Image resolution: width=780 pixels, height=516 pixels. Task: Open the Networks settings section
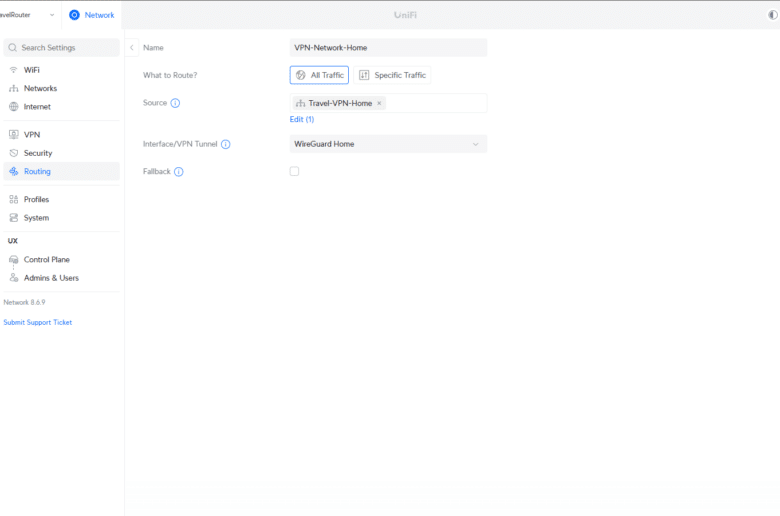click(61, 88)
